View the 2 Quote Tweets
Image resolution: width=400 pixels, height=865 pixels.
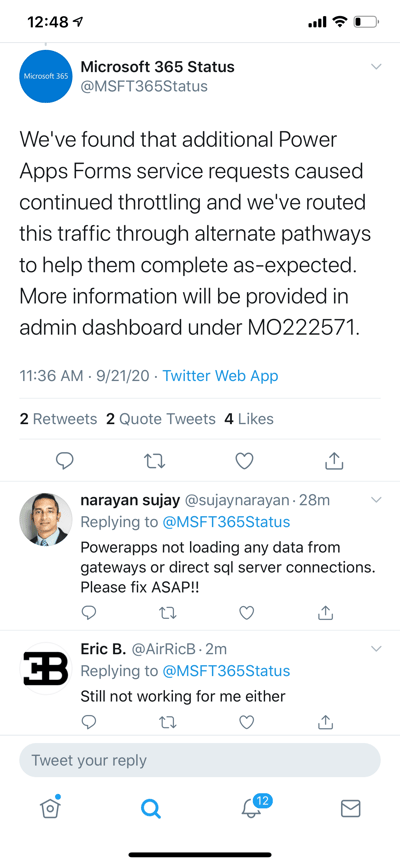point(161,419)
